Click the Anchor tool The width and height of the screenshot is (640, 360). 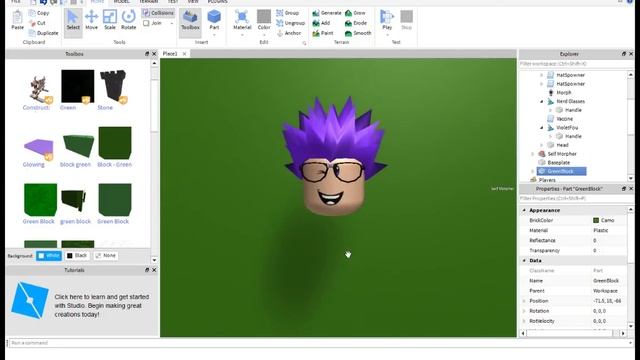click(289, 33)
